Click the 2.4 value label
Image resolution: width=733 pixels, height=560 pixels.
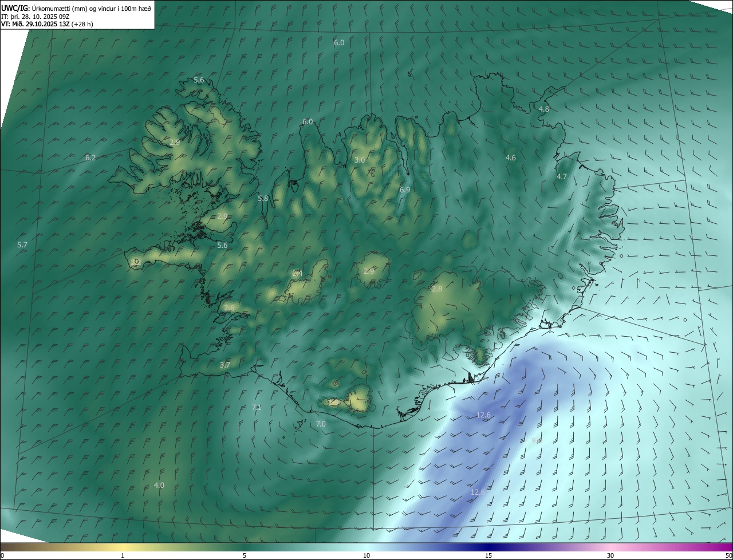(297, 274)
